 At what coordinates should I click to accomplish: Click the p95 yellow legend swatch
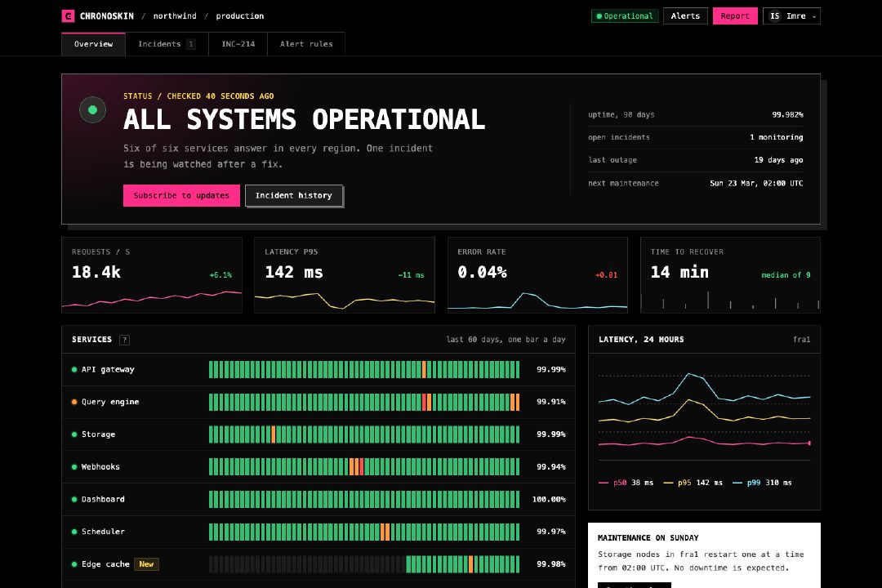[668, 483]
